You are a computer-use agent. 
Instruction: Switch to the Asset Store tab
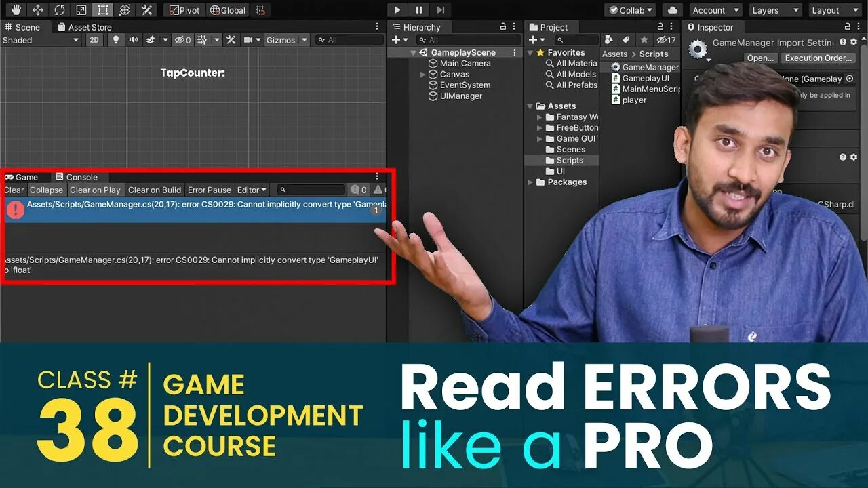point(85,27)
